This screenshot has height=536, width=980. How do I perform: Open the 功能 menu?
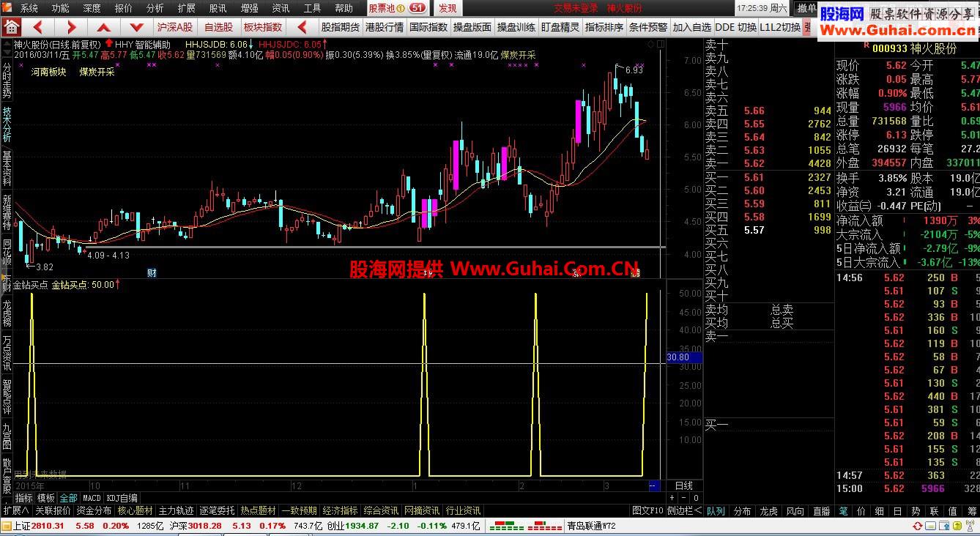coord(61,8)
